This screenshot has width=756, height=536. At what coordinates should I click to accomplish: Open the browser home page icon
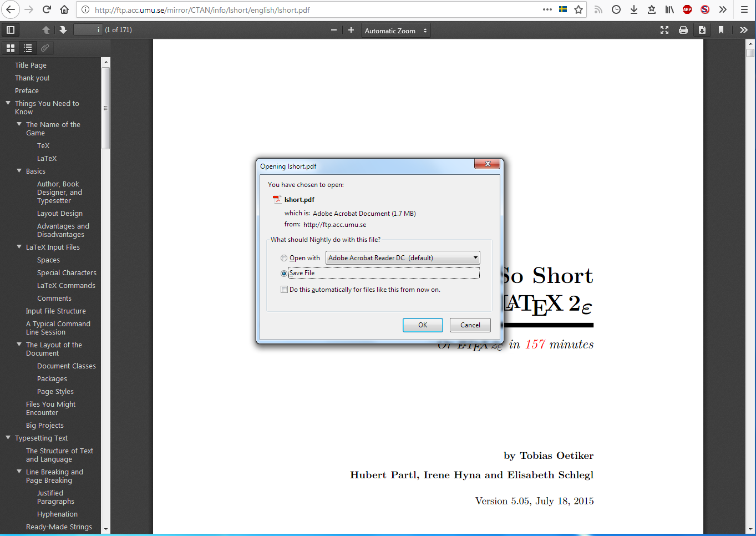(x=64, y=9)
